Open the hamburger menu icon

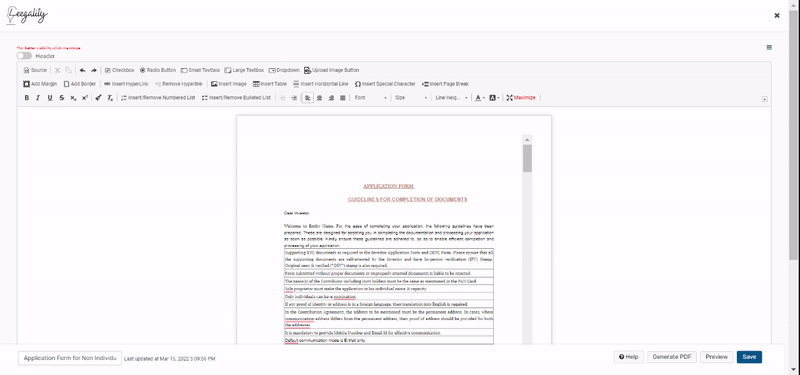(x=769, y=47)
